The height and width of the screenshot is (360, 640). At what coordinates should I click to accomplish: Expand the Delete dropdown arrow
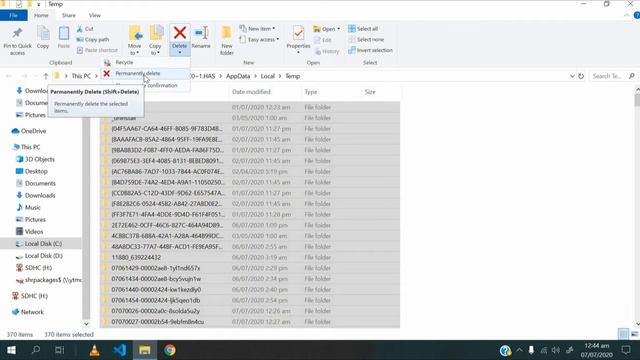[x=180, y=52]
